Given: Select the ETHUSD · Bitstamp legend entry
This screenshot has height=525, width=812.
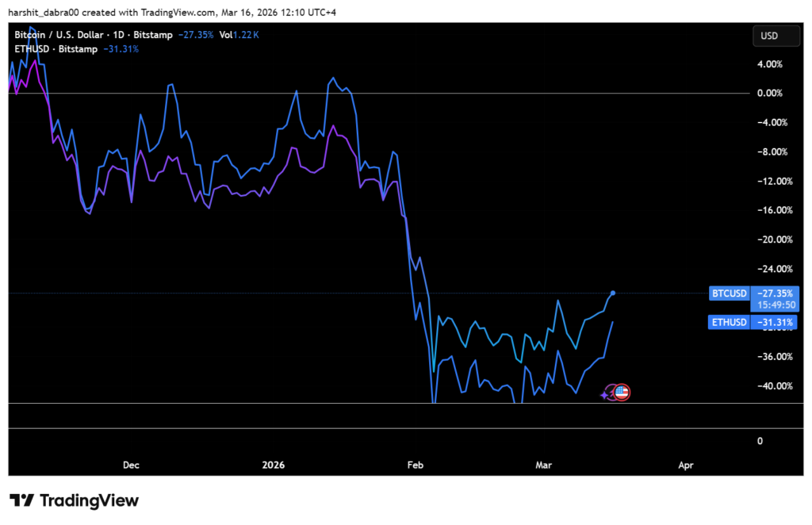Looking at the screenshot, I should [x=54, y=48].
